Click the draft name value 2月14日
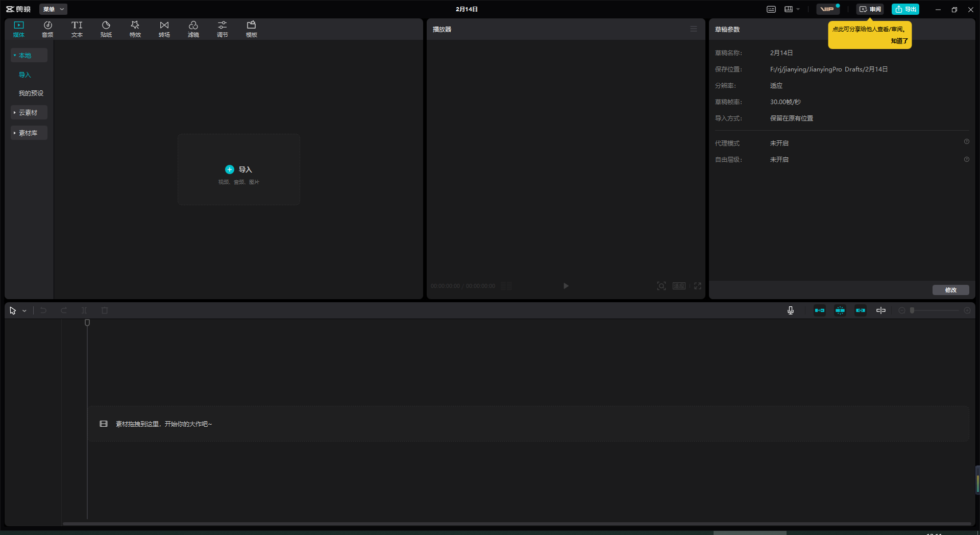This screenshot has width=980, height=535. [x=781, y=53]
